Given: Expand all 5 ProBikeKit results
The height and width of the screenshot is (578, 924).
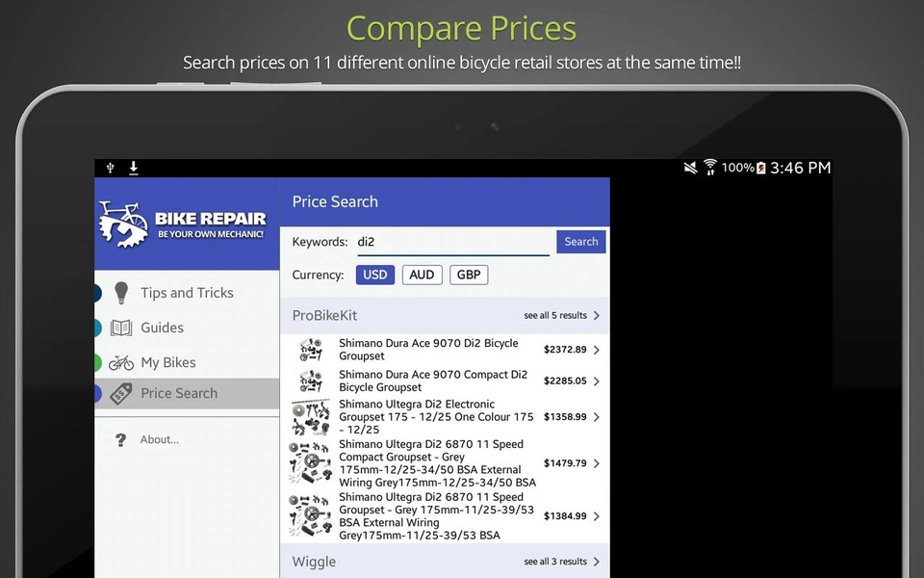Looking at the screenshot, I should tap(561, 316).
